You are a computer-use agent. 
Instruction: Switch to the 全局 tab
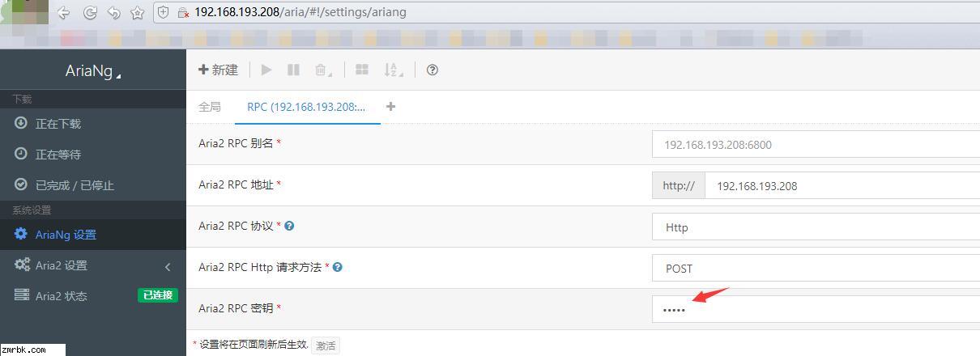[x=210, y=107]
